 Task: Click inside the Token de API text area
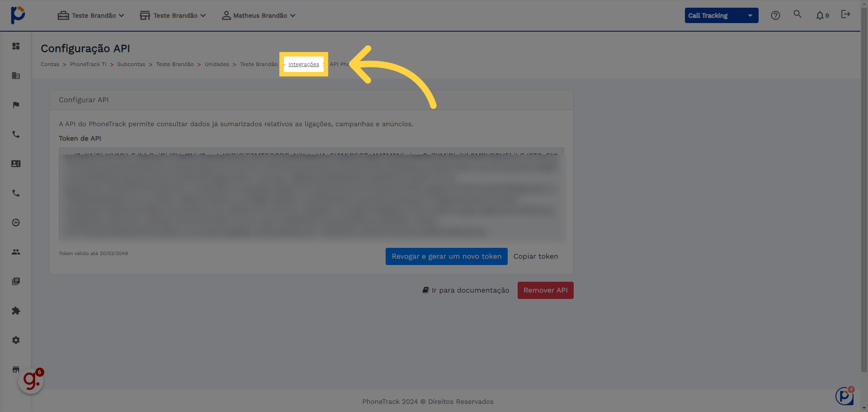[x=311, y=194]
